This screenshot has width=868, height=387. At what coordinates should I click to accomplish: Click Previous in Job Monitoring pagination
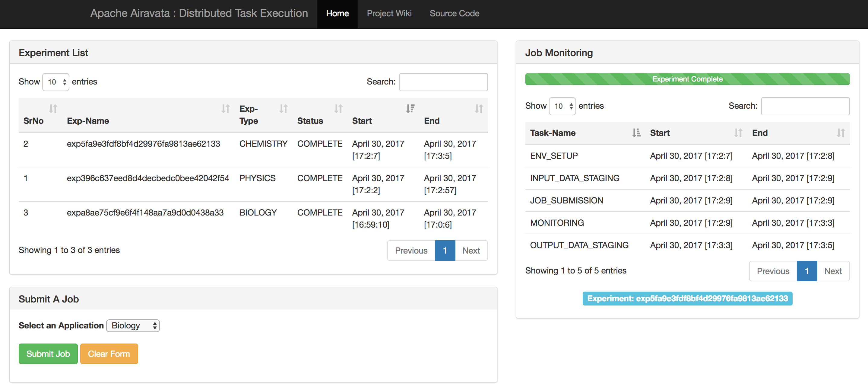773,271
